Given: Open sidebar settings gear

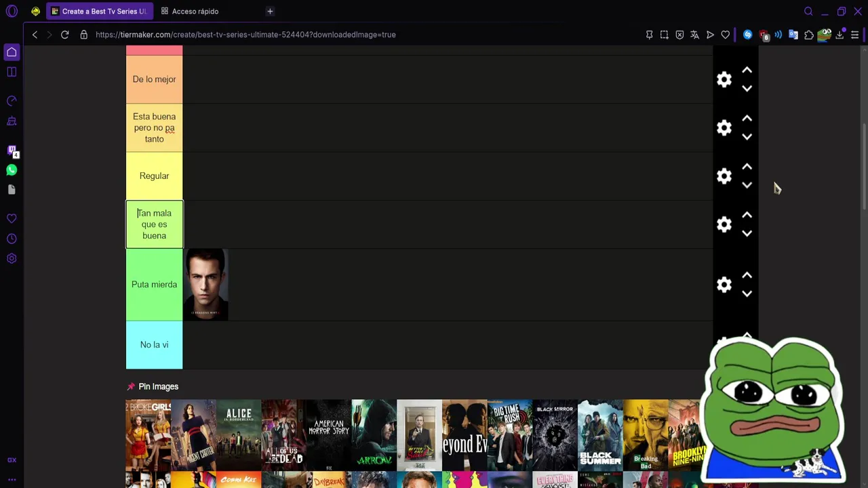Looking at the screenshot, I should [12, 258].
